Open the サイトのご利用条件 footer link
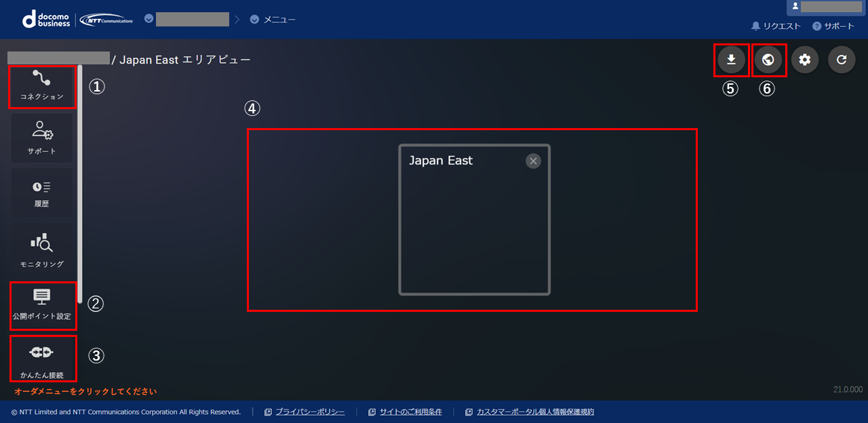 pos(410,412)
